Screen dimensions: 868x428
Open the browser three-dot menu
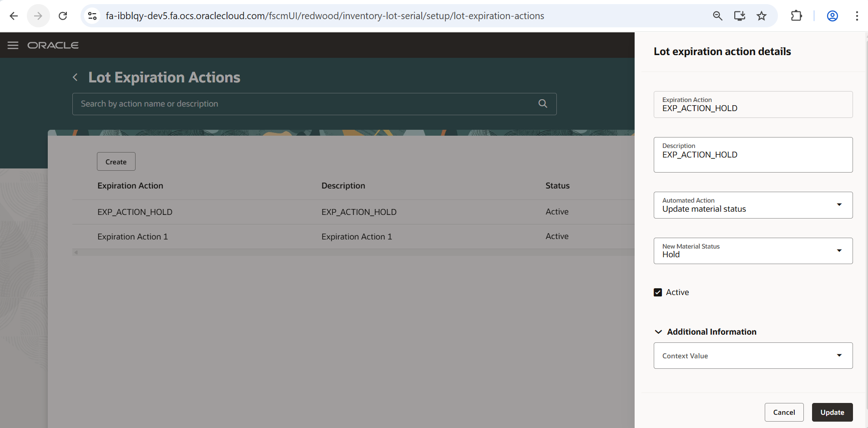pyautogui.click(x=857, y=16)
